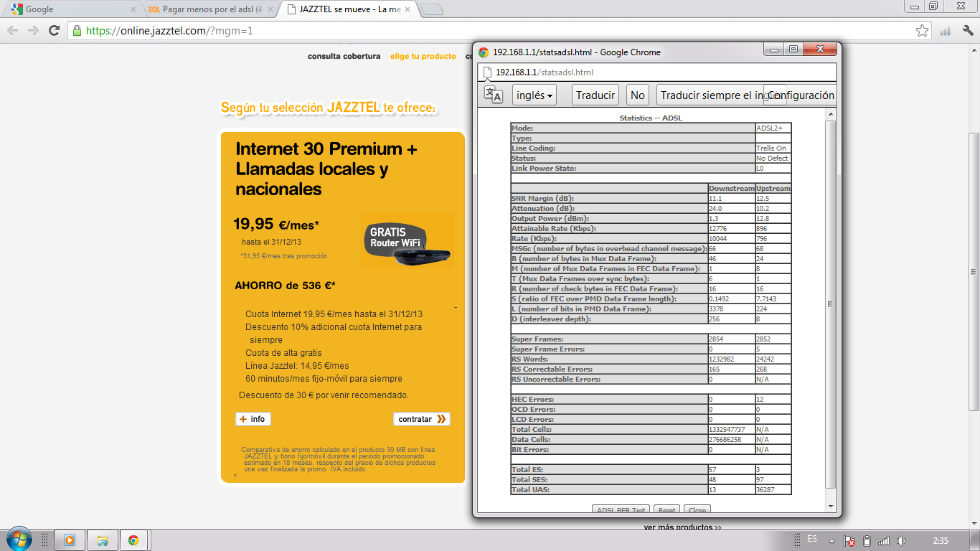The width and height of the screenshot is (980, 551).
Task: Open Windows Media Player from the taskbar
Action: tap(70, 540)
